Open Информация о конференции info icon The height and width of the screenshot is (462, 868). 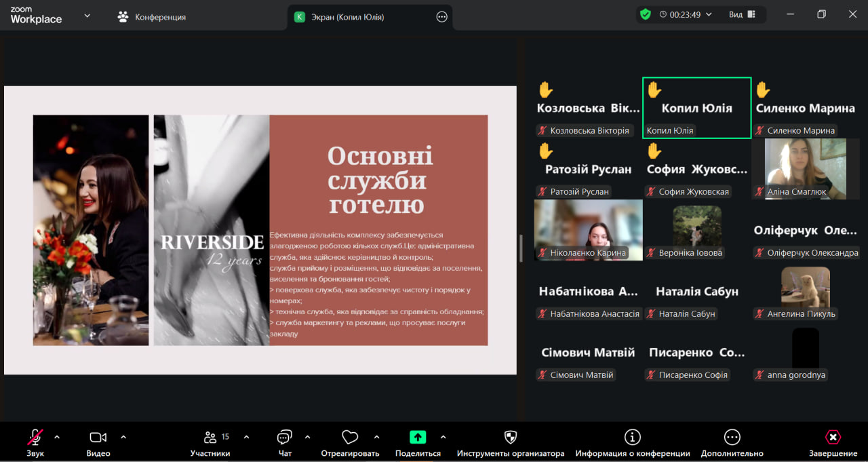(x=632, y=438)
